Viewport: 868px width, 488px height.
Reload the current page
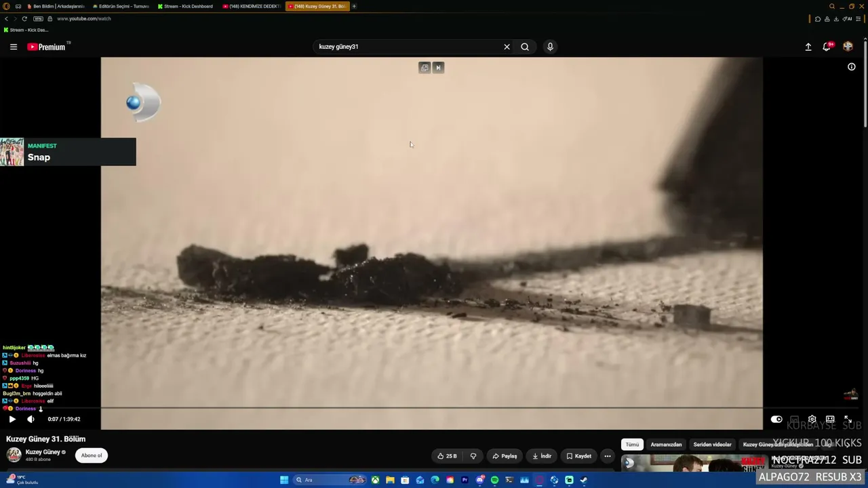[x=24, y=19]
